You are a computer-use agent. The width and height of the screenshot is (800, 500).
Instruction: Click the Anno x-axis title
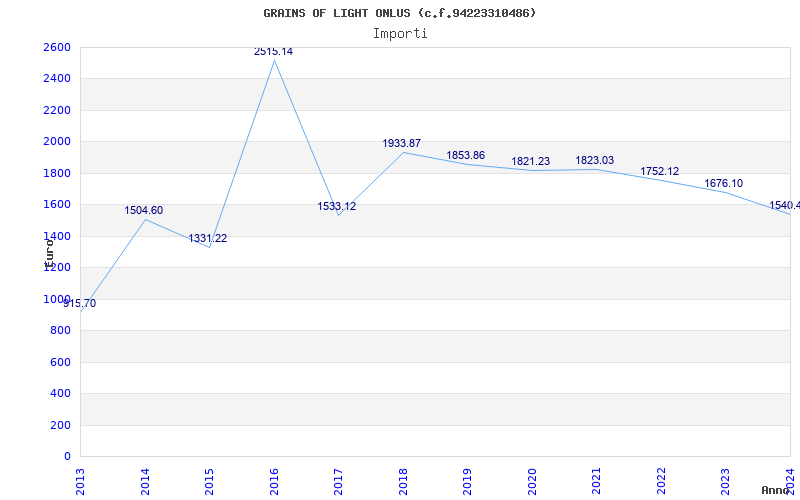[x=776, y=490]
